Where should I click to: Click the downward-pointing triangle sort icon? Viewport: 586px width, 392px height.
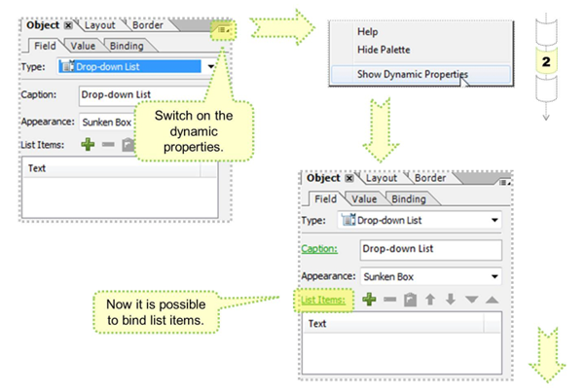point(471,301)
